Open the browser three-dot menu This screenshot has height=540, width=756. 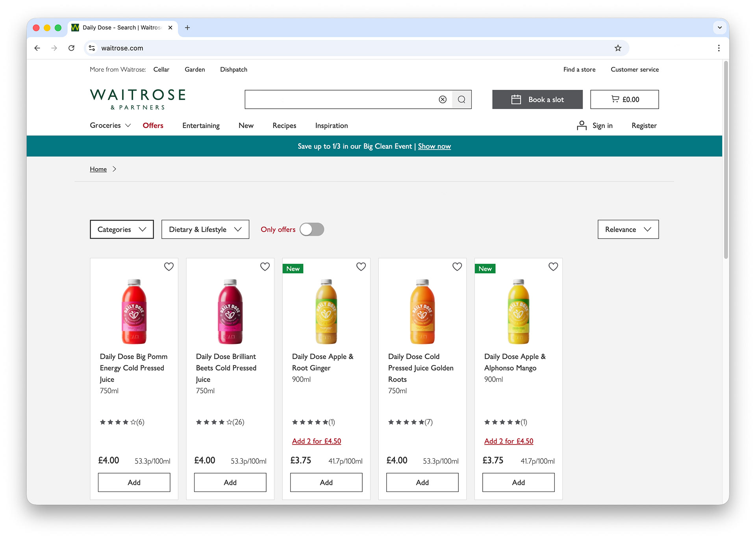(719, 48)
